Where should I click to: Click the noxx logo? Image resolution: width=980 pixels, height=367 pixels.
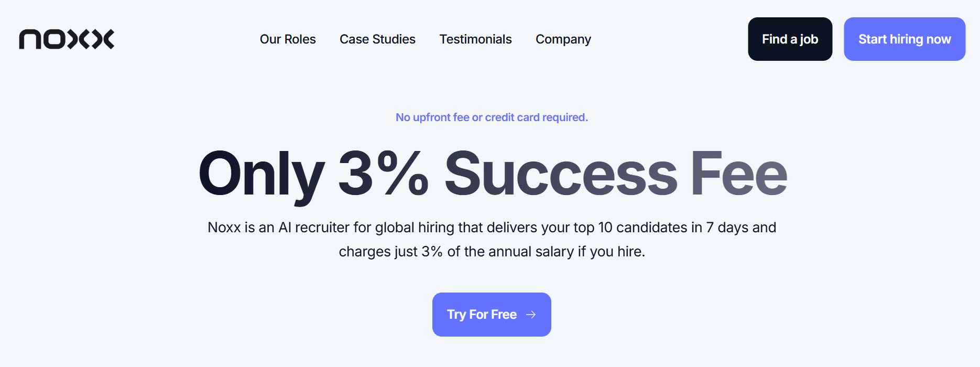click(x=67, y=39)
